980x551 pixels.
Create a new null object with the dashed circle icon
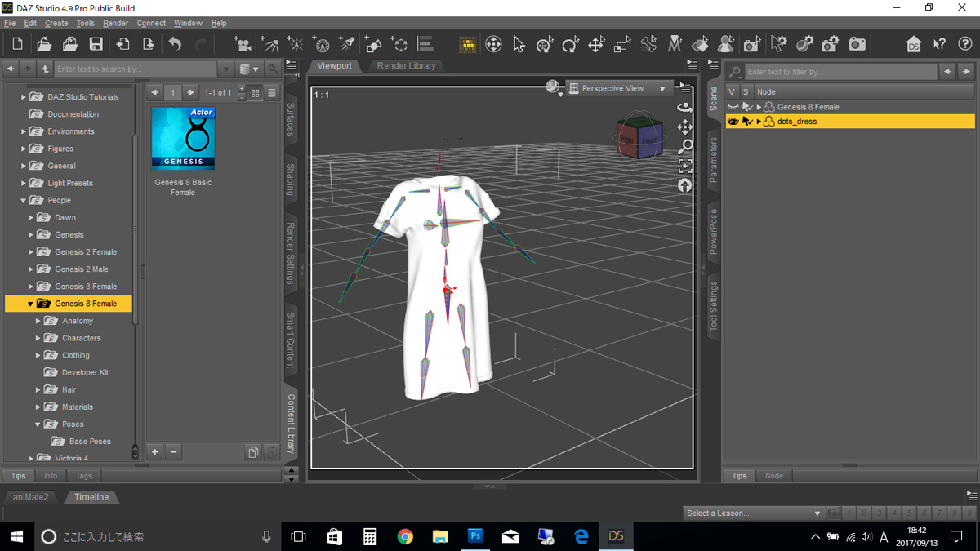tap(399, 44)
